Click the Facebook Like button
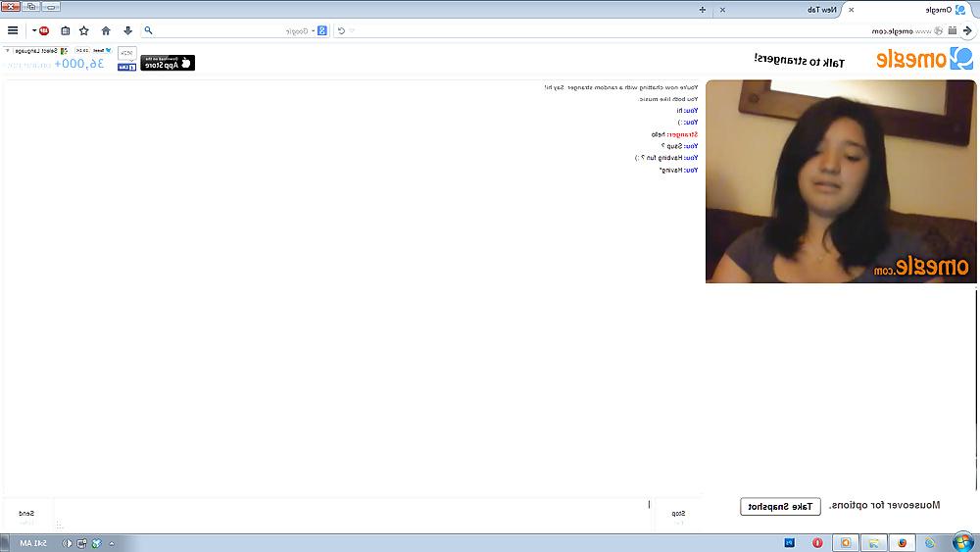This screenshot has width=980, height=552. (126, 67)
